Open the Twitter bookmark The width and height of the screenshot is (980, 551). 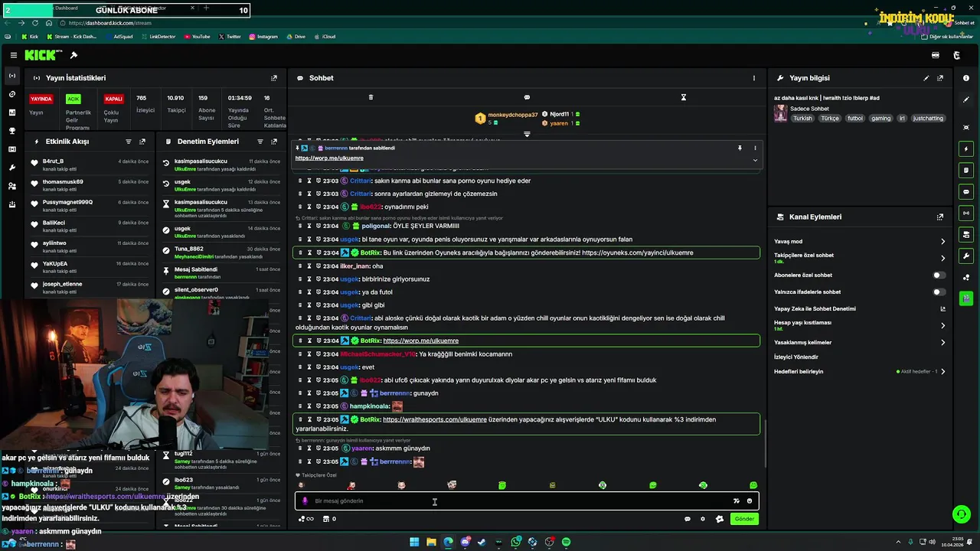click(x=230, y=37)
